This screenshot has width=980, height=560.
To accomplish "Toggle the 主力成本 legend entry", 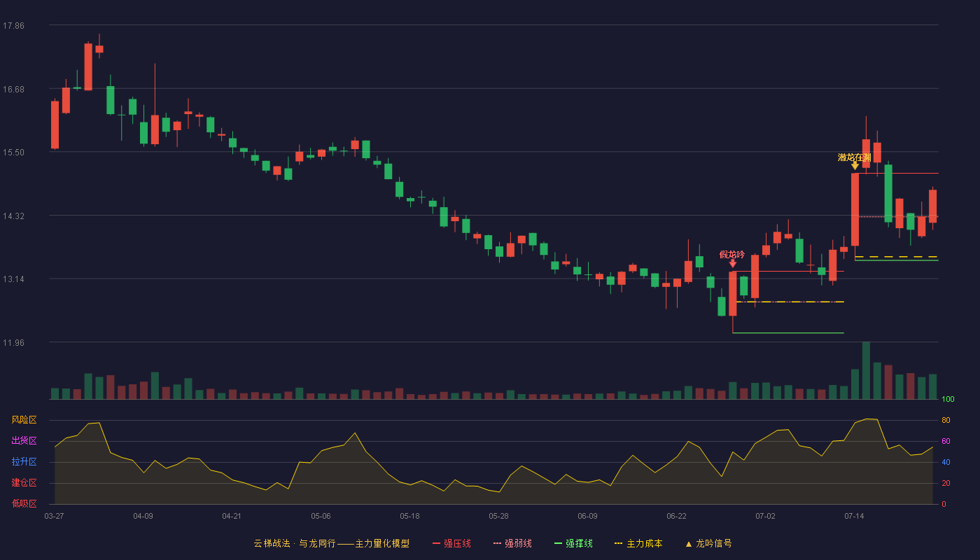I will 638,543.
